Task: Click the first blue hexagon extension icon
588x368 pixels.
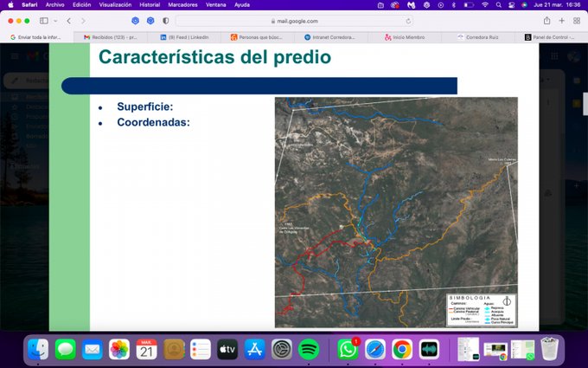Action: [136, 21]
